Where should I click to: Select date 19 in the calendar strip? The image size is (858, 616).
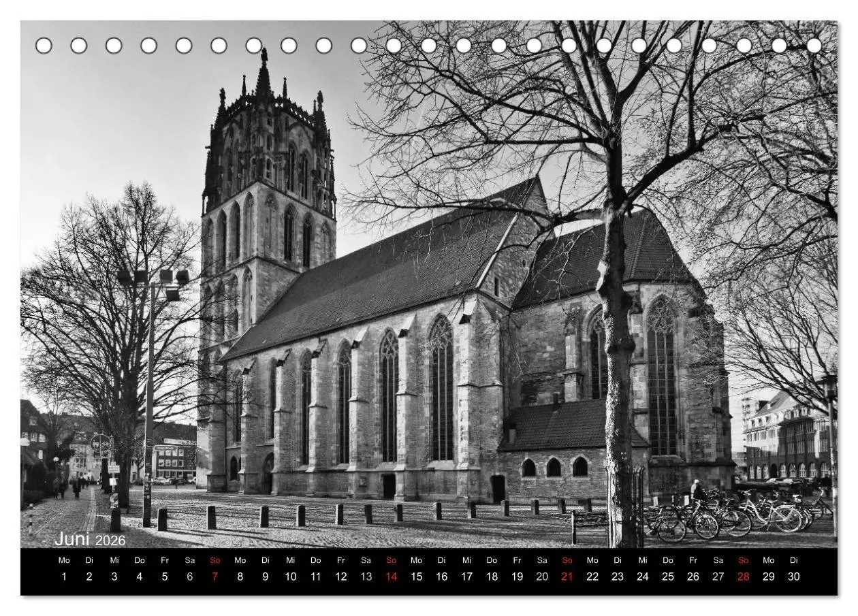517,577
